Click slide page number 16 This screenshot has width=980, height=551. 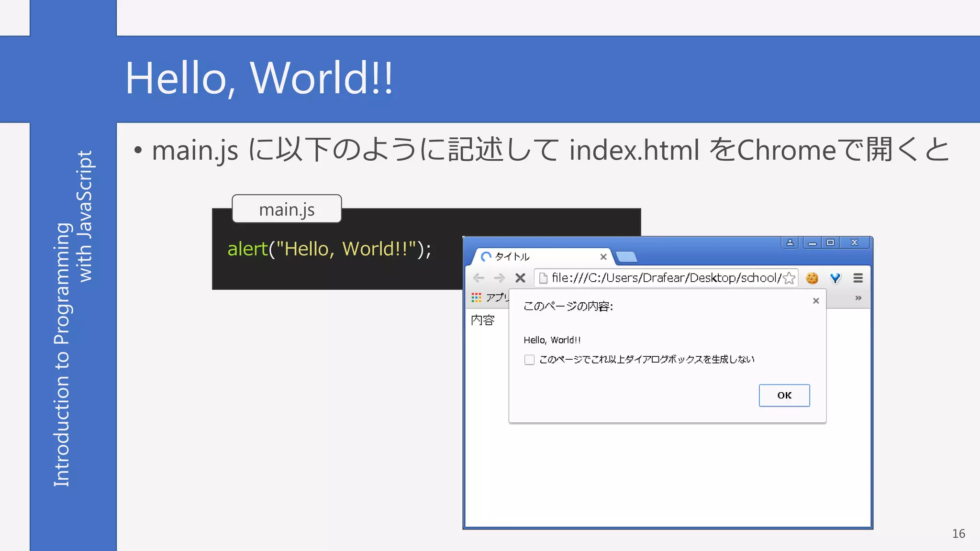(x=958, y=534)
